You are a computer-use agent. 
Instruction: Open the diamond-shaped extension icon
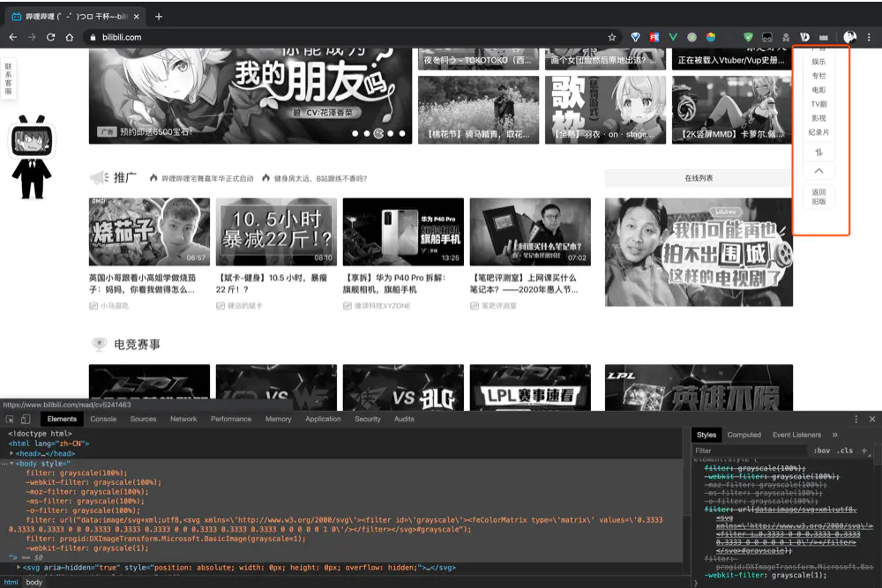click(x=635, y=37)
